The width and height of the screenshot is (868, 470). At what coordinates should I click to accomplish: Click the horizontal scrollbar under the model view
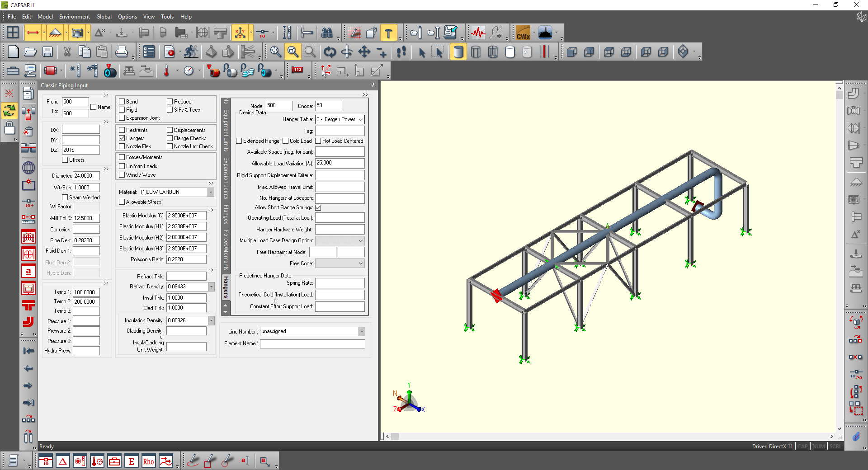pyautogui.click(x=609, y=437)
